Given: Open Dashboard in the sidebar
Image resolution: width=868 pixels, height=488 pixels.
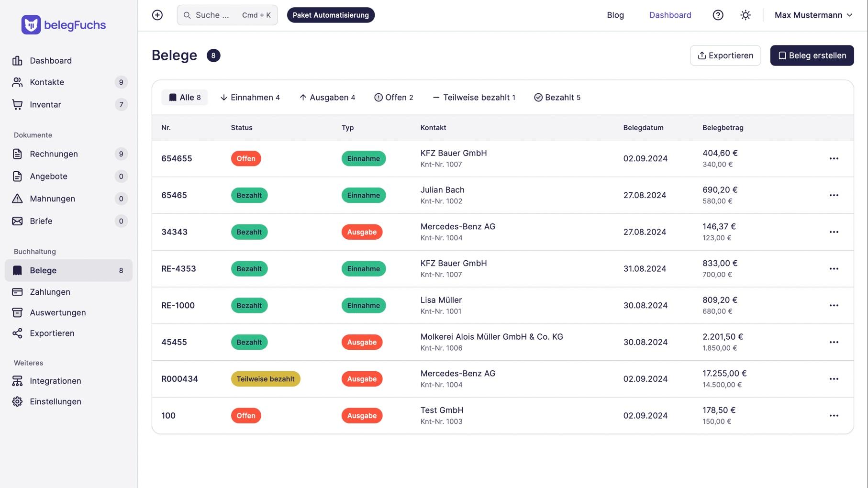Looking at the screenshot, I should 69,61.
